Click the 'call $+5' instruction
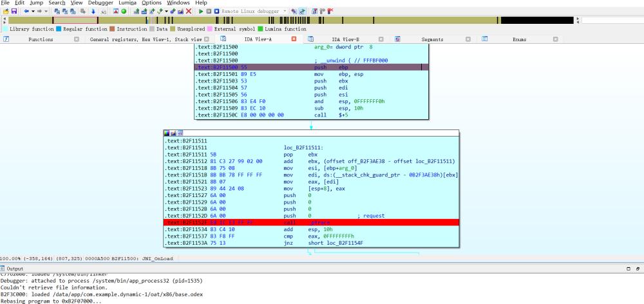The height and width of the screenshot is (304, 644). [x=331, y=115]
